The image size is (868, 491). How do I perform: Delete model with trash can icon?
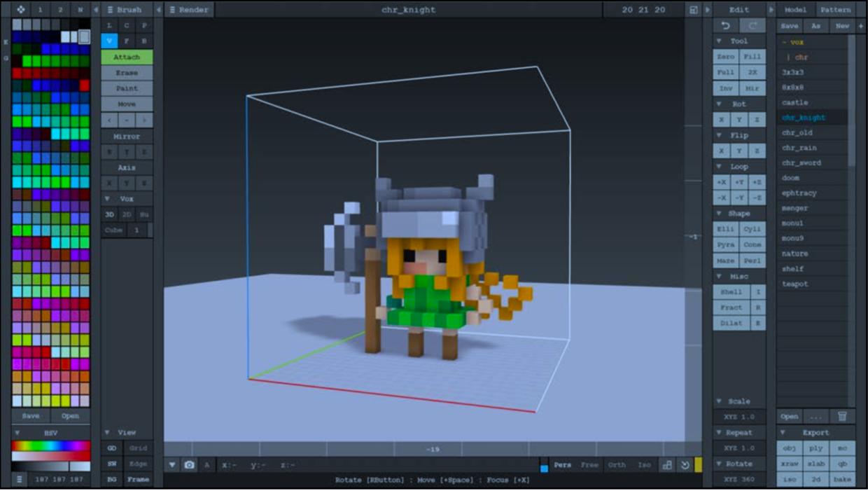click(843, 416)
